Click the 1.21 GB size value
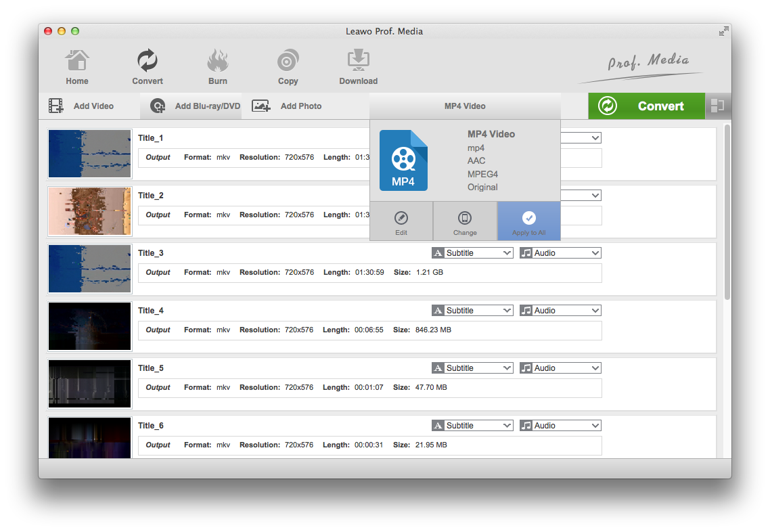Image resolution: width=770 pixels, height=532 pixels. (429, 272)
